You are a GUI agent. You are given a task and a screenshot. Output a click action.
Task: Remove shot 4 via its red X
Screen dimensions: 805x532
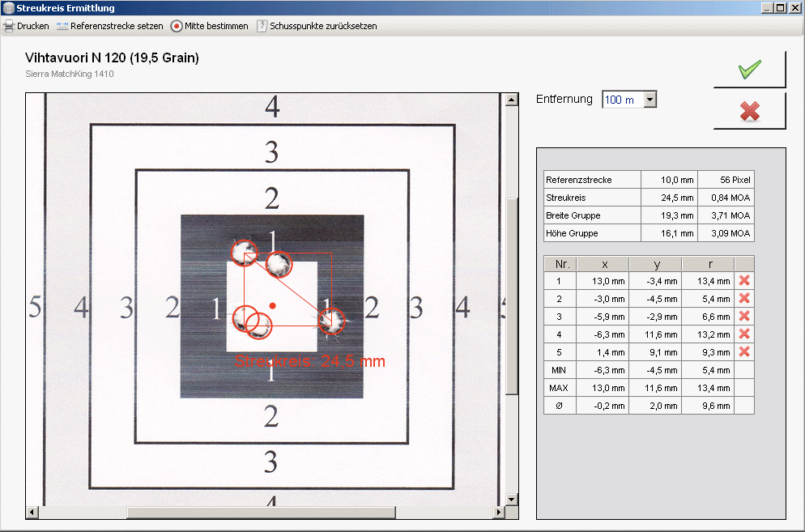coord(744,334)
